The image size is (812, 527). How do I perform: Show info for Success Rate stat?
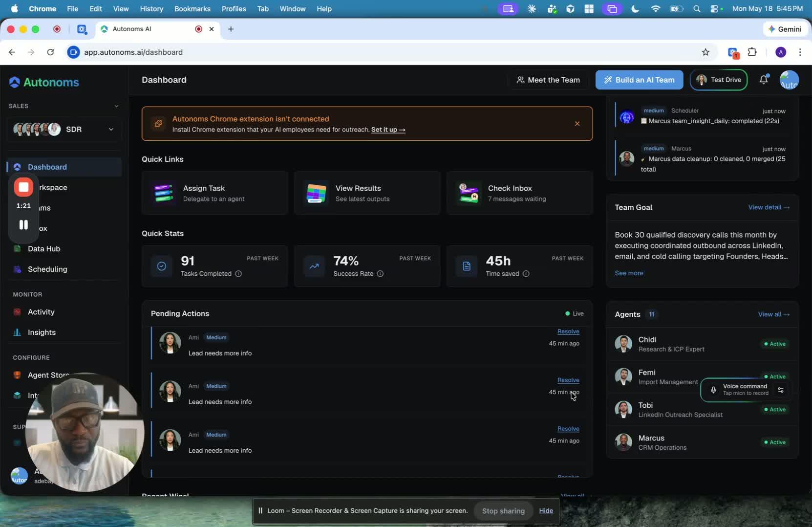tap(380, 274)
